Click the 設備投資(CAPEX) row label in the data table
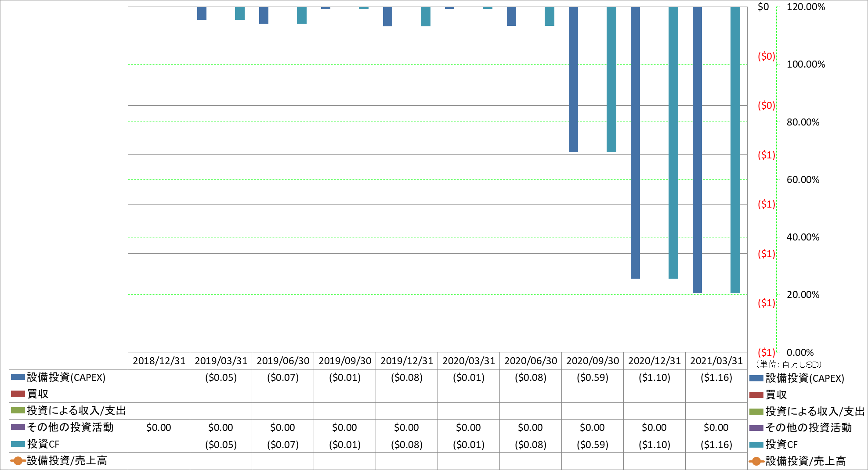 pyautogui.click(x=66, y=377)
